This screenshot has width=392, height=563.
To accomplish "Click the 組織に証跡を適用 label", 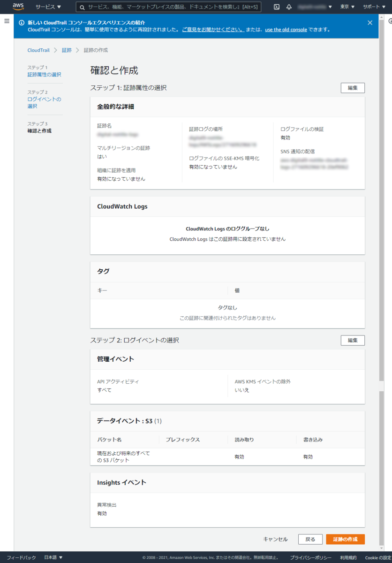I will (x=116, y=170).
